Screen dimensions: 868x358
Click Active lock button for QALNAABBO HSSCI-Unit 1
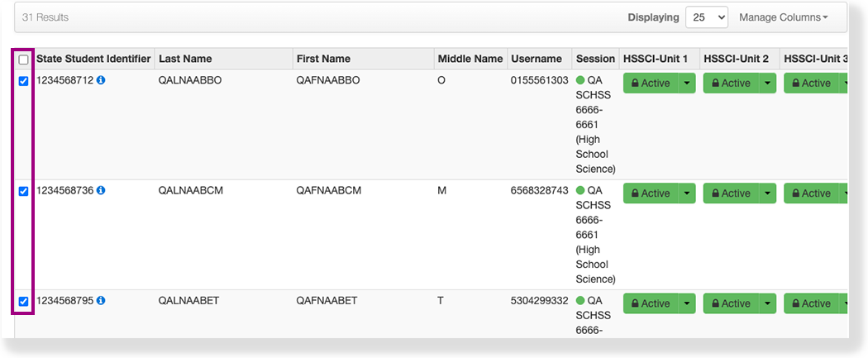(650, 83)
